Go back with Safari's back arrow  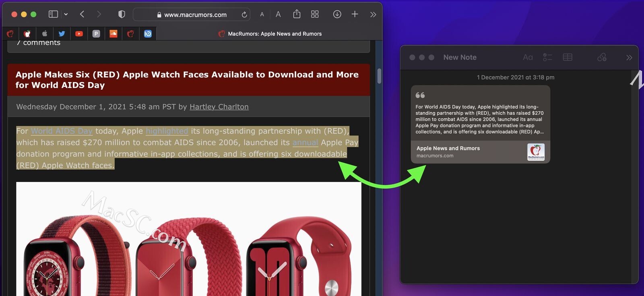(82, 14)
